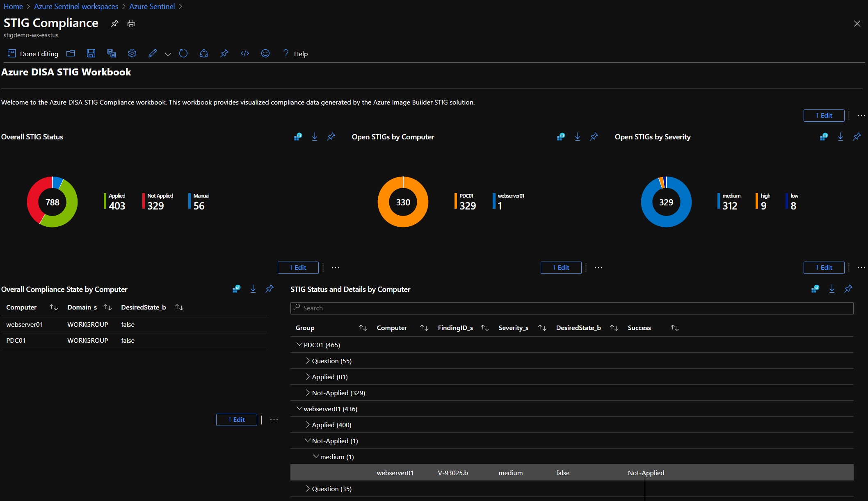Collapse the PDC01 (465) group
This screenshot has height=501, width=868.
299,344
